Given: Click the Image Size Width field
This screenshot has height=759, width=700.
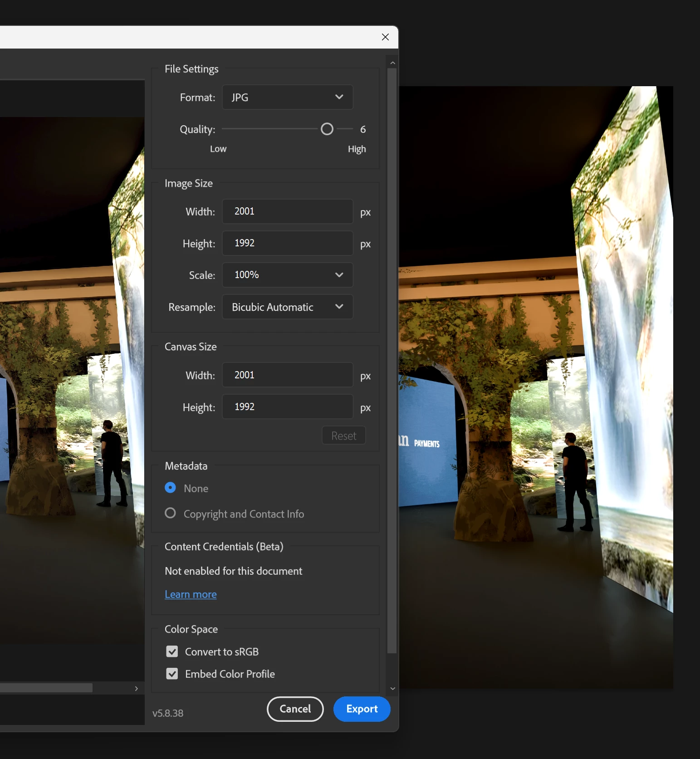Looking at the screenshot, I should coord(287,211).
